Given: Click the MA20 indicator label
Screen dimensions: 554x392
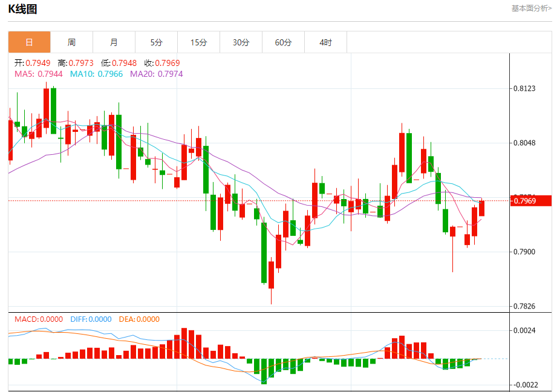Looking at the screenshot, I should pos(156,74).
